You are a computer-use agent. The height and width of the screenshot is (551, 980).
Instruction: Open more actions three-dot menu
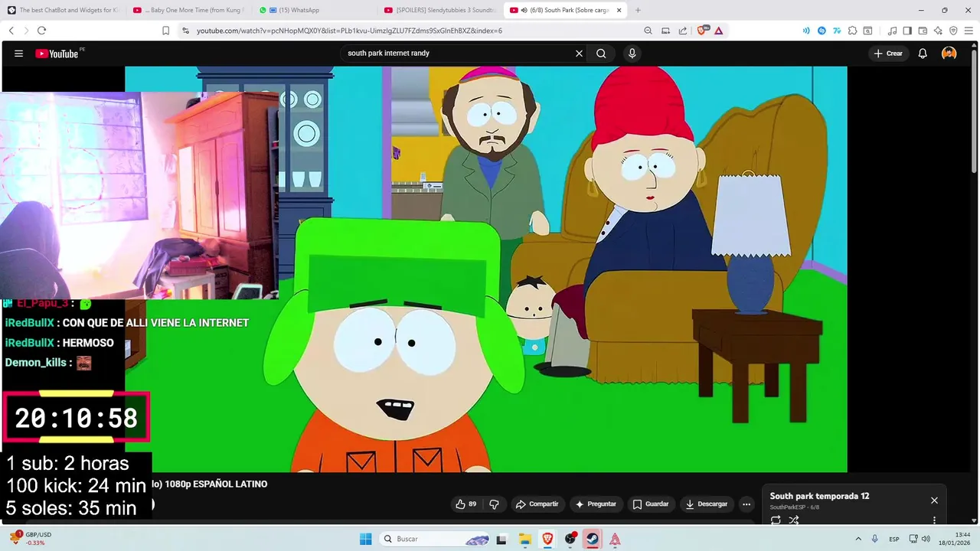click(746, 504)
